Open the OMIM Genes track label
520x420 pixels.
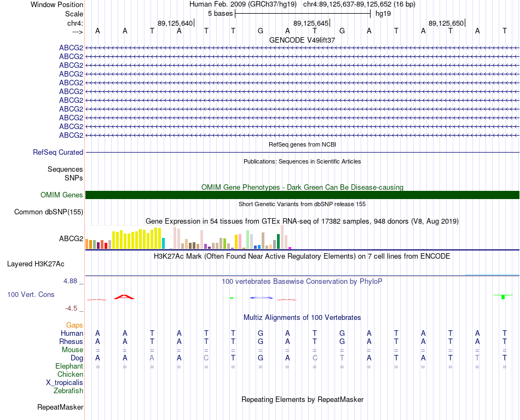pyautogui.click(x=62, y=195)
